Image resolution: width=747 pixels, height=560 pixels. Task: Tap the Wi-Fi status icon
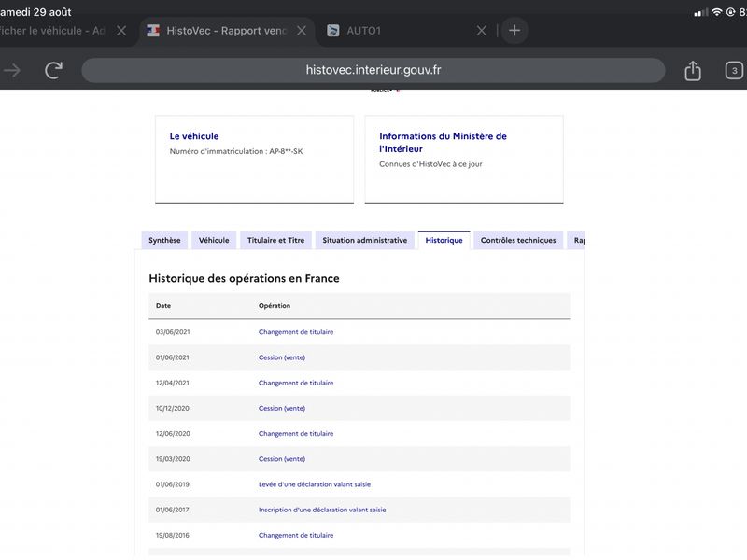tap(716, 12)
